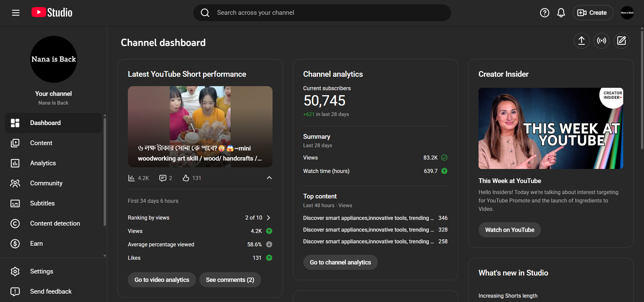This screenshot has width=644, height=302.
Task: Open Content detection in the sidebar
Action: tap(55, 224)
